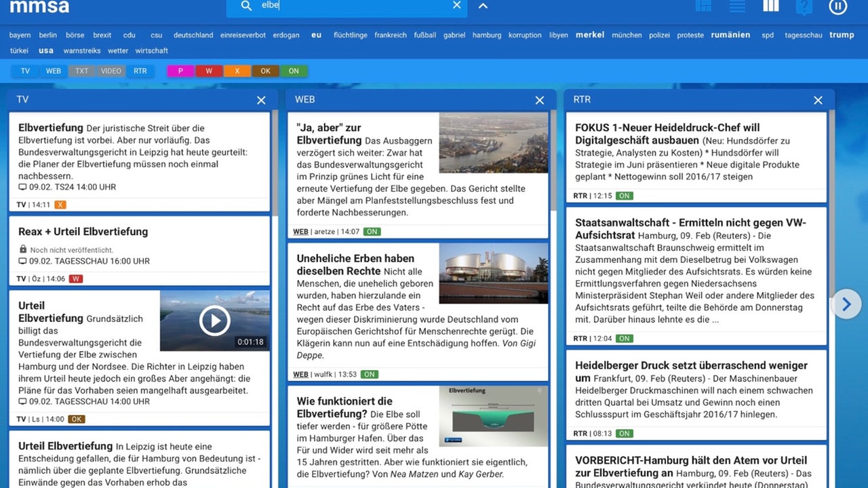Click the ON badge on aretze 14:07 item
868x488 pixels.
pyautogui.click(x=372, y=231)
